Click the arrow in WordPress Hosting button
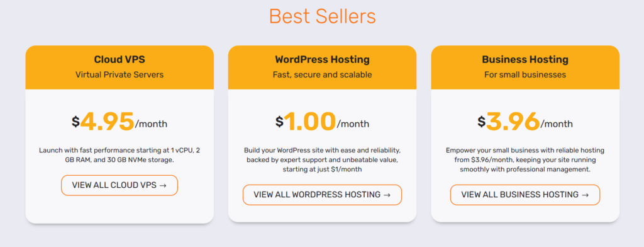This screenshot has height=247, width=644. [387, 195]
